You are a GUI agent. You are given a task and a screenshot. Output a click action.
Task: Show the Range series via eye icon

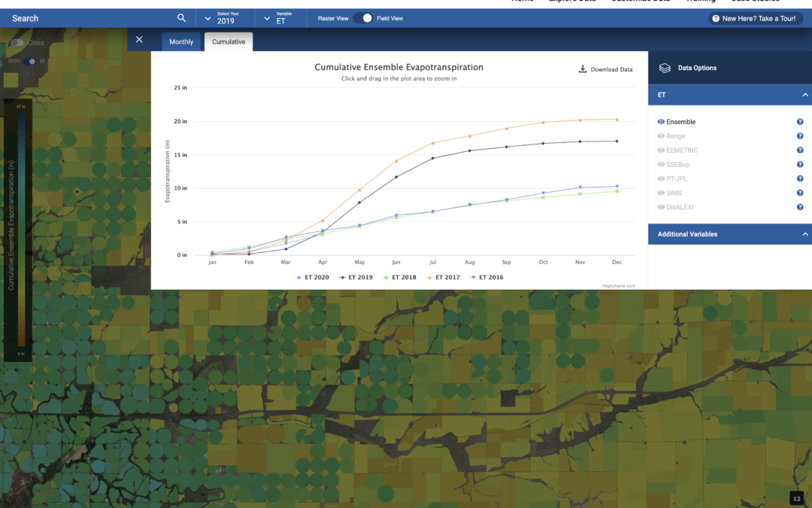point(661,136)
